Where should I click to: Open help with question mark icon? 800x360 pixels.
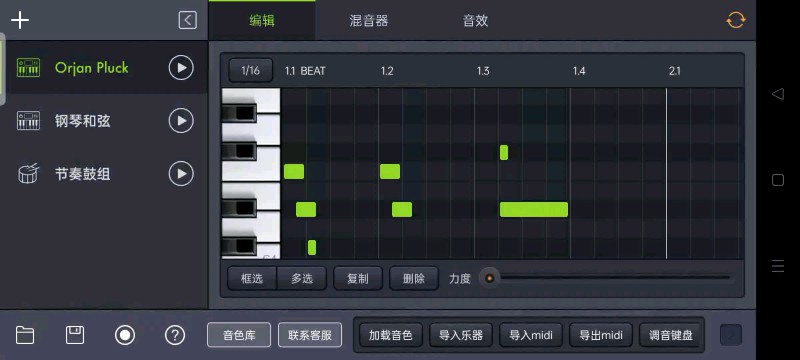175,335
